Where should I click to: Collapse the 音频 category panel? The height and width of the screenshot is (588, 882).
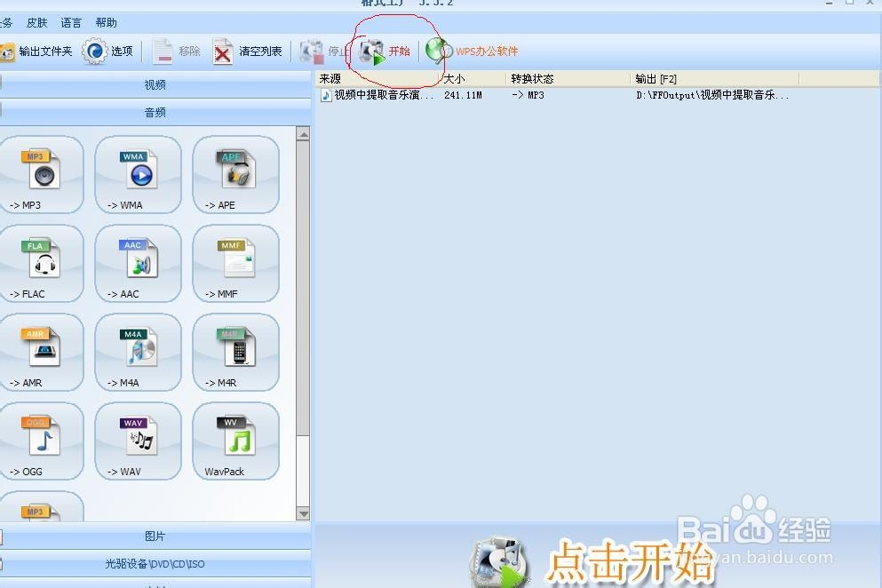155,112
